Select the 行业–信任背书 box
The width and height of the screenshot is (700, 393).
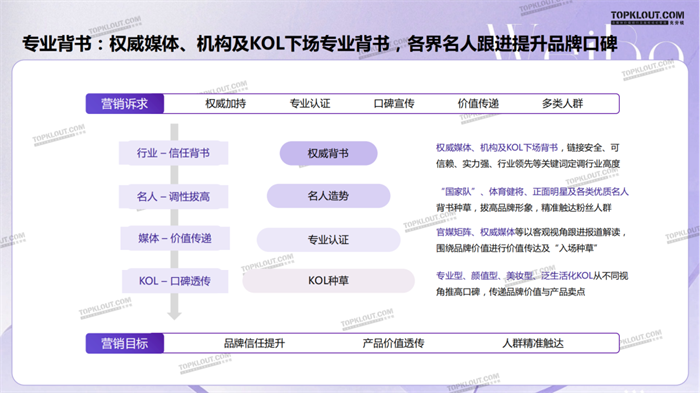(173, 153)
